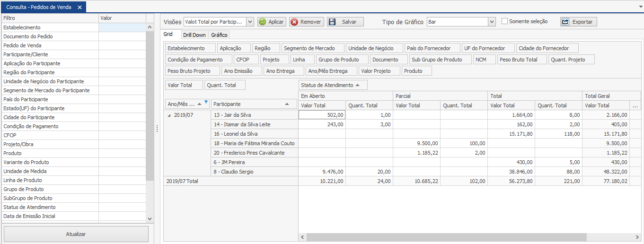
Task: Click the Estabelecimento filter value field
Action: [122, 27]
